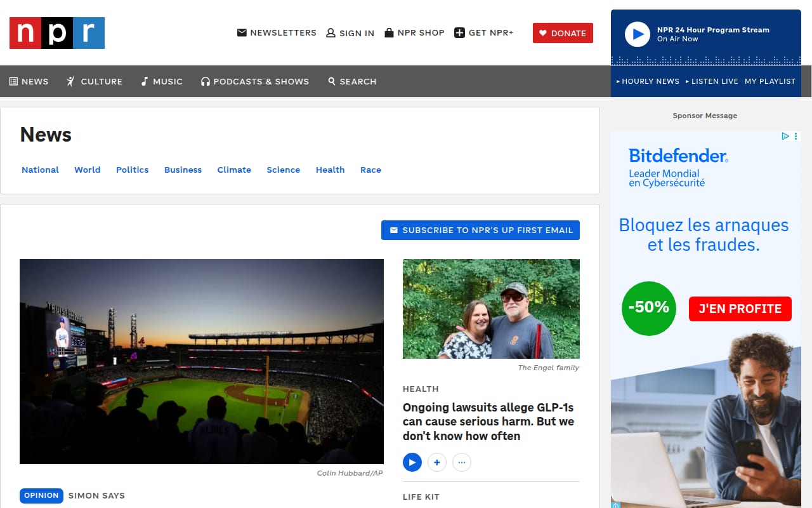
Task: Click the Get NPR+ plus icon
Action: (x=460, y=32)
